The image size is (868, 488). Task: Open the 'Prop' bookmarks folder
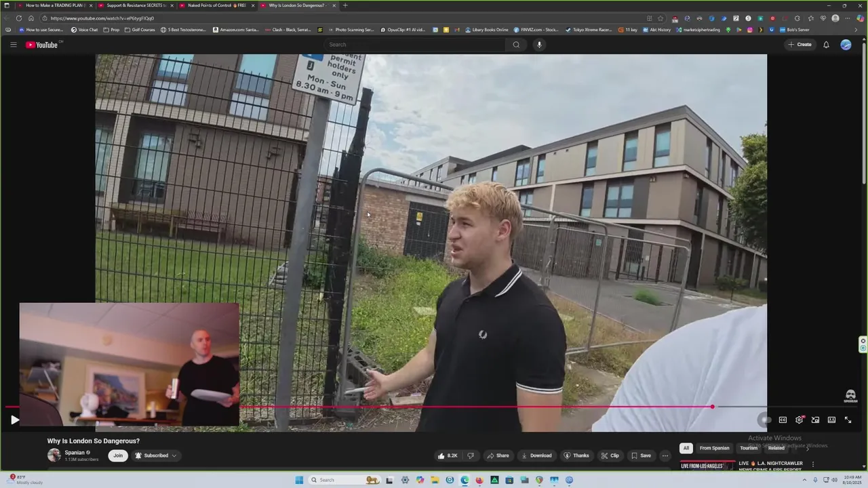click(x=111, y=30)
